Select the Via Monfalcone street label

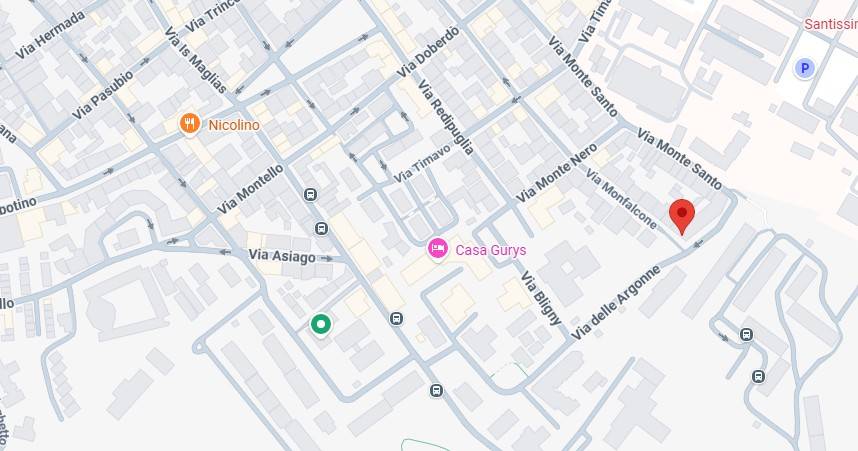pyautogui.click(x=622, y=199)
